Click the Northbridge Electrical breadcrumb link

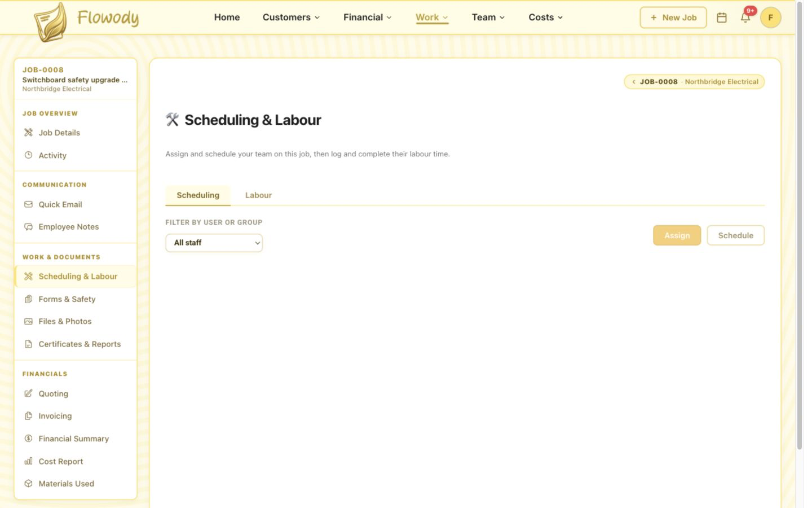(x=721, y=82)
